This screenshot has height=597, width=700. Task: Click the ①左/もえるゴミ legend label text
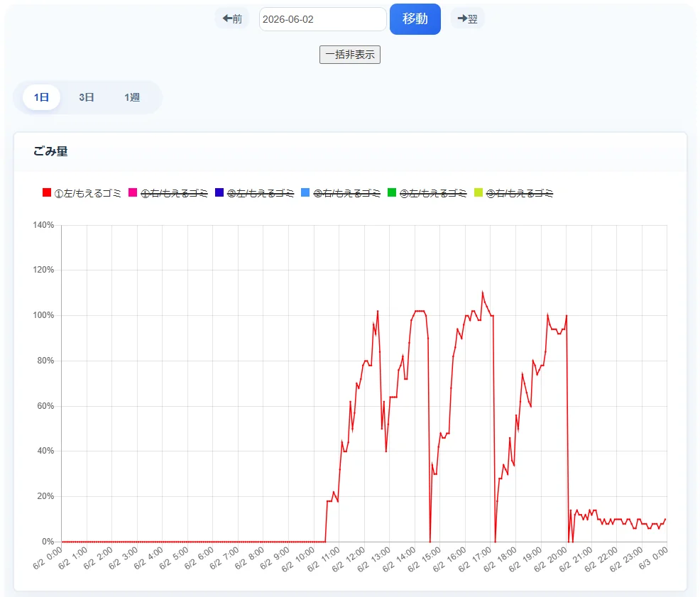coord(87,193)
